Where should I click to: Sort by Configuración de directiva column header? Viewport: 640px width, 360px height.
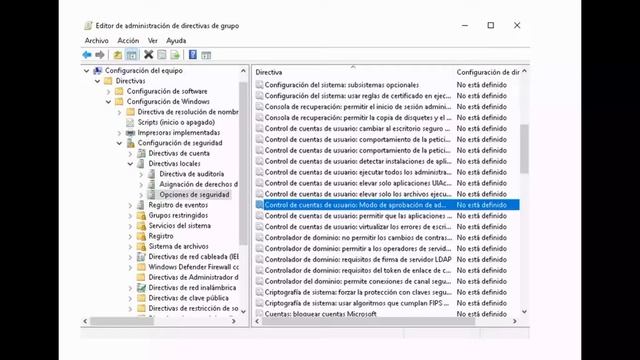pyautogui.click(x=487, y=72)
